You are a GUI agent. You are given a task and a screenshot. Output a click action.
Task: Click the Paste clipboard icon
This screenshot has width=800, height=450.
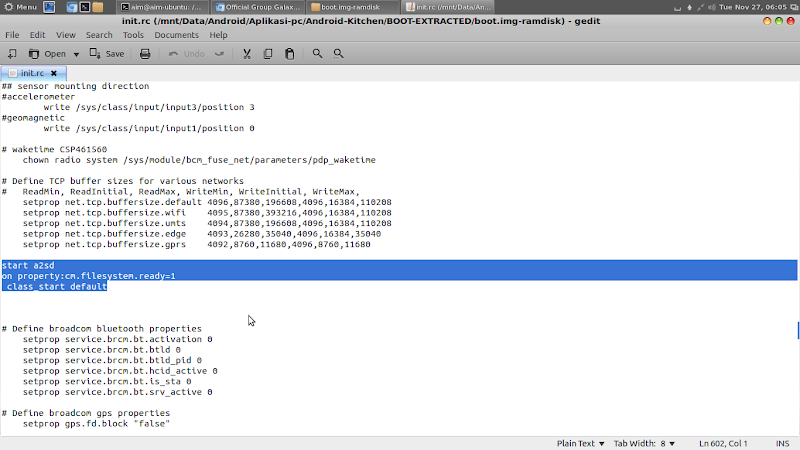point(289,53)
